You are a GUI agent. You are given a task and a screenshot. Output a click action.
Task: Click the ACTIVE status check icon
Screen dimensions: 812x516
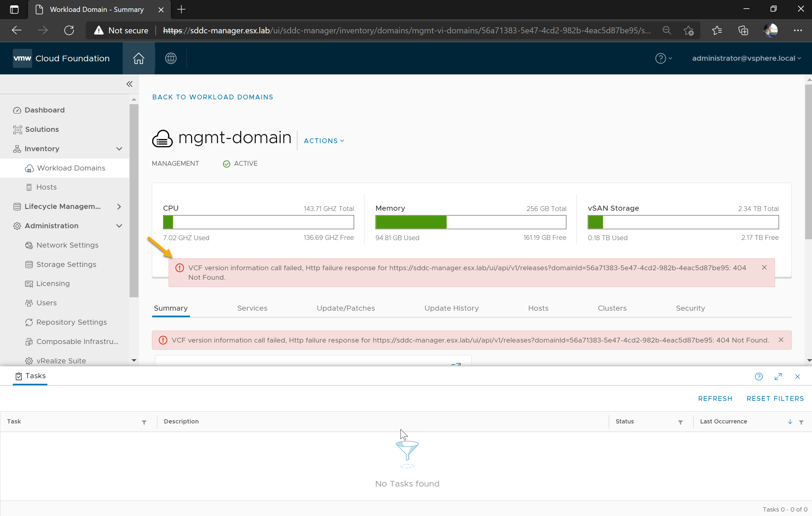(226, 164)
